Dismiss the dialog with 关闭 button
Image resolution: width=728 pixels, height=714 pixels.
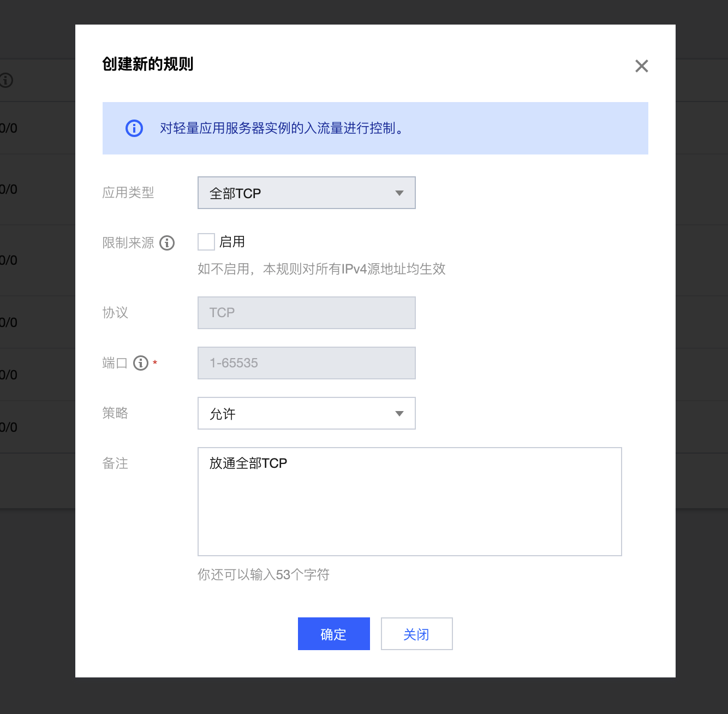(417, 634)
